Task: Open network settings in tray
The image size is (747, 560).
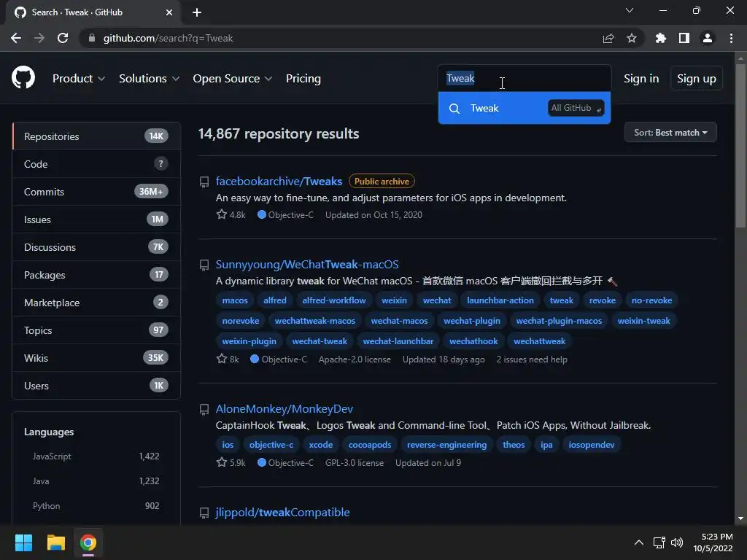Action: point(659,542)
